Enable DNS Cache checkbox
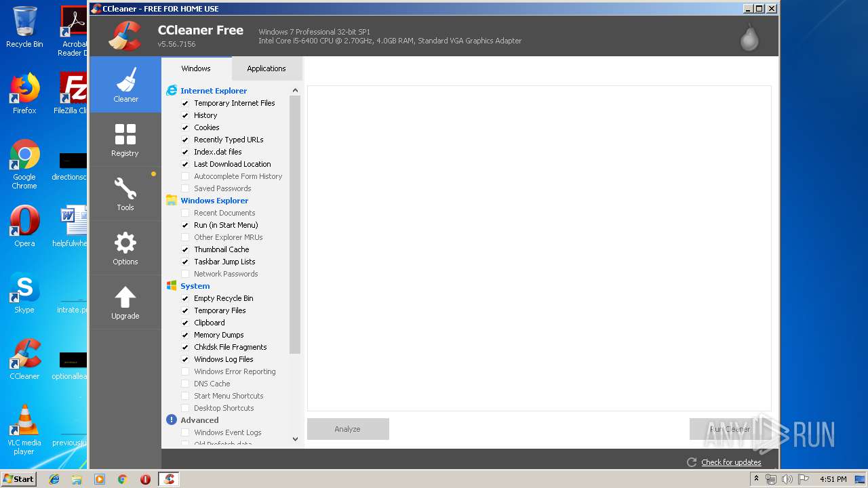Screen dimensions: 868x488 185,384
